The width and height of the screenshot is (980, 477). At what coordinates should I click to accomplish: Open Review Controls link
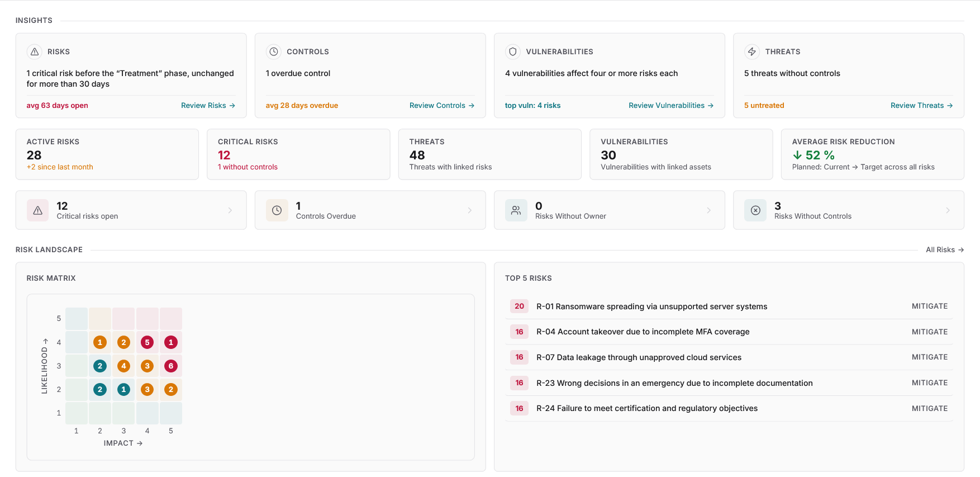coord(442,105)
